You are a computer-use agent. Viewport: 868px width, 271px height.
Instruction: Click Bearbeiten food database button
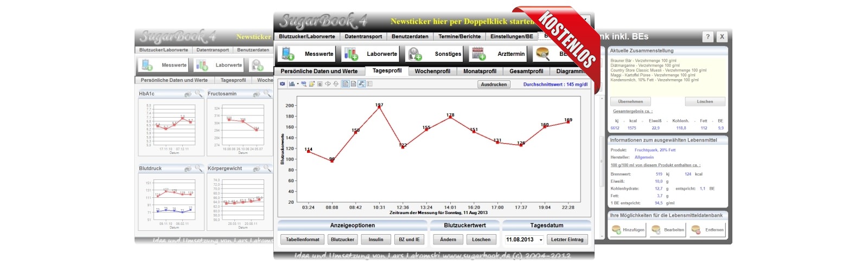point(668,230)
